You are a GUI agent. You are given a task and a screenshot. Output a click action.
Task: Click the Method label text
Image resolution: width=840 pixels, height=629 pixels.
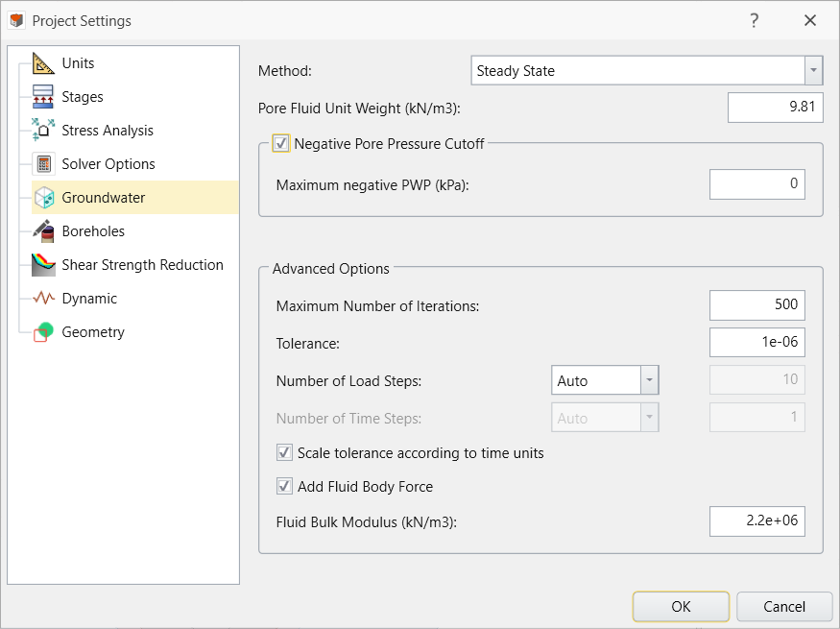285,71
